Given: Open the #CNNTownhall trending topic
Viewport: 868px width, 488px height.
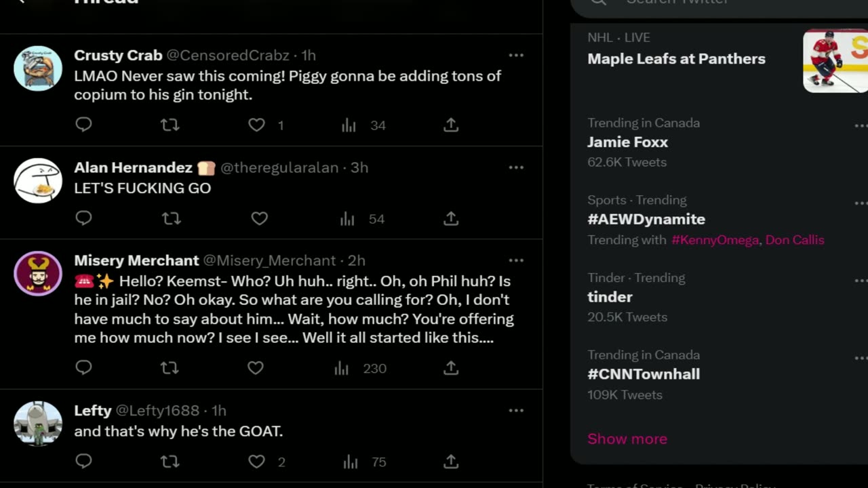Looking at the screenshot, I should tap(643, 374).
